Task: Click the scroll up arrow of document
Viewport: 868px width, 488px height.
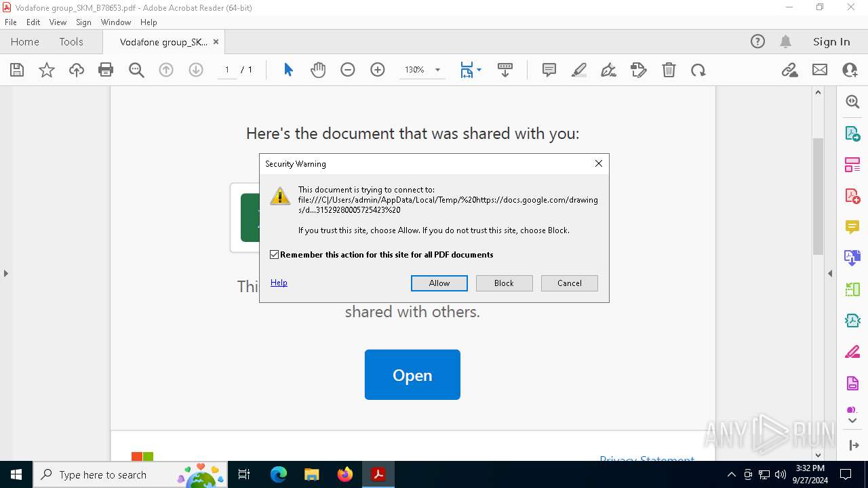Action: point(818,92)
